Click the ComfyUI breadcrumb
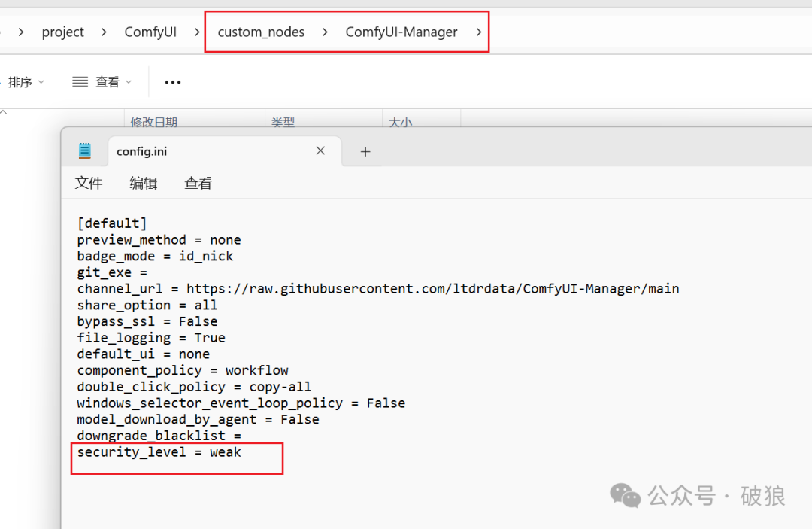The height and width of the screenshot is (529, 812). 150,32
